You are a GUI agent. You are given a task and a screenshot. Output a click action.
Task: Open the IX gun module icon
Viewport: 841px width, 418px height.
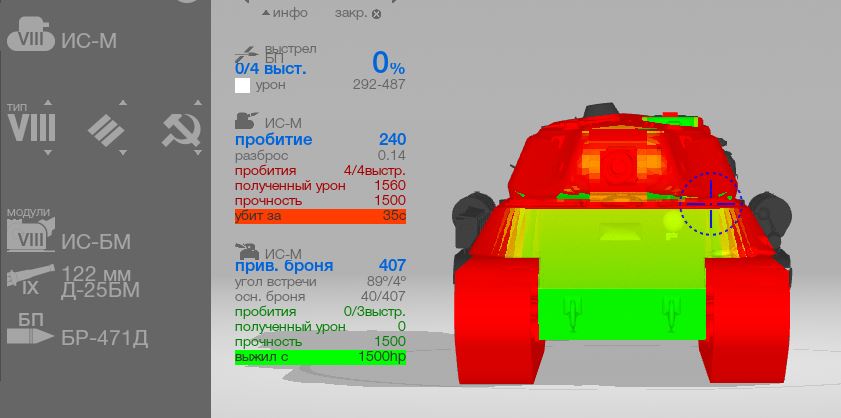click(31, 281)
